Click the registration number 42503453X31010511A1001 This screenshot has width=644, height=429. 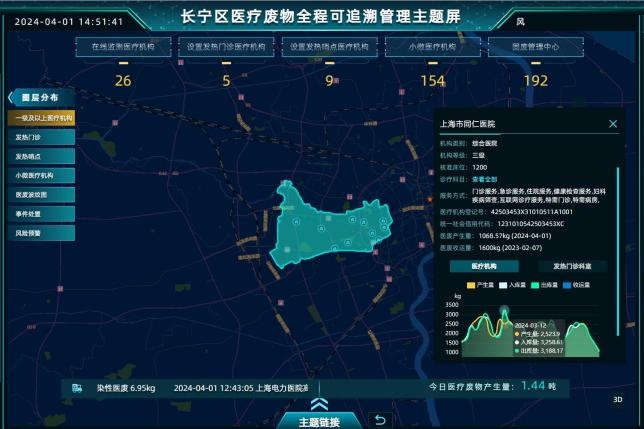[x=531, y=212]
